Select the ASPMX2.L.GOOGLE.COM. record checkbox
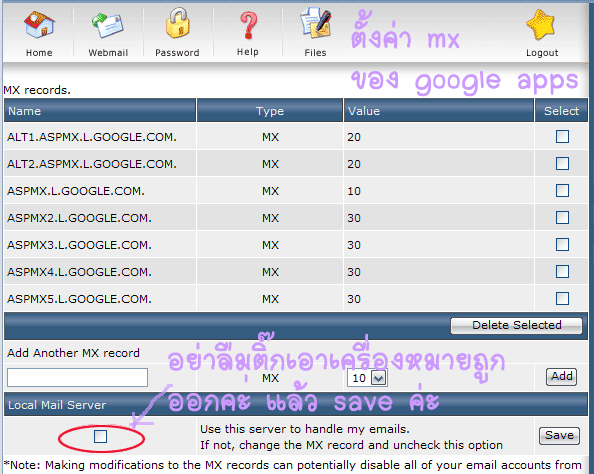594x474 pixels. (x=562, y=217)
